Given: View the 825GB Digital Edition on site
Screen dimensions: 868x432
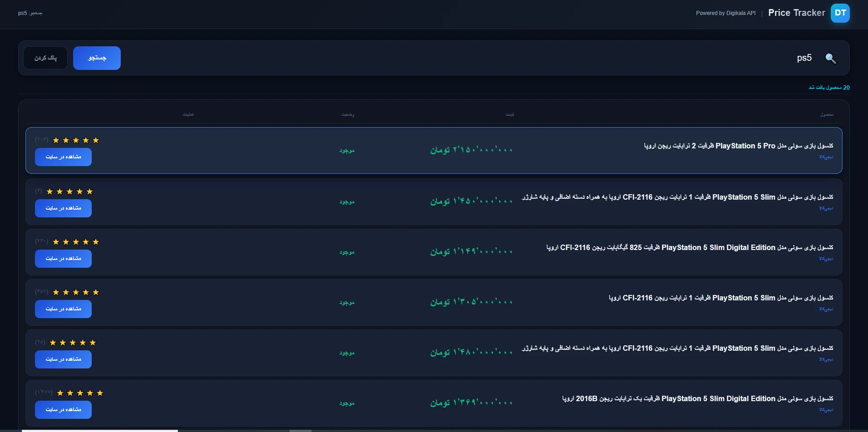Looking at the screenshot, I should [63, 259].
